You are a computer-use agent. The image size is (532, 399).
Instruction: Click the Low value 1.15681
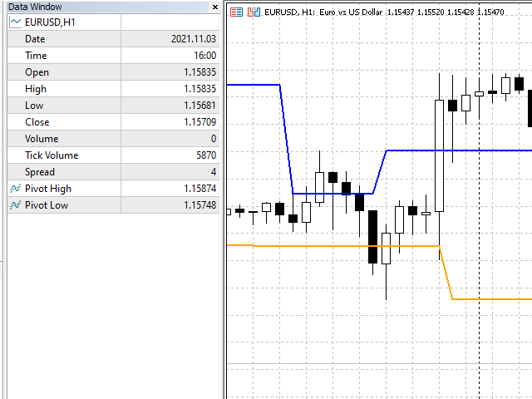(x=199, y=106)
